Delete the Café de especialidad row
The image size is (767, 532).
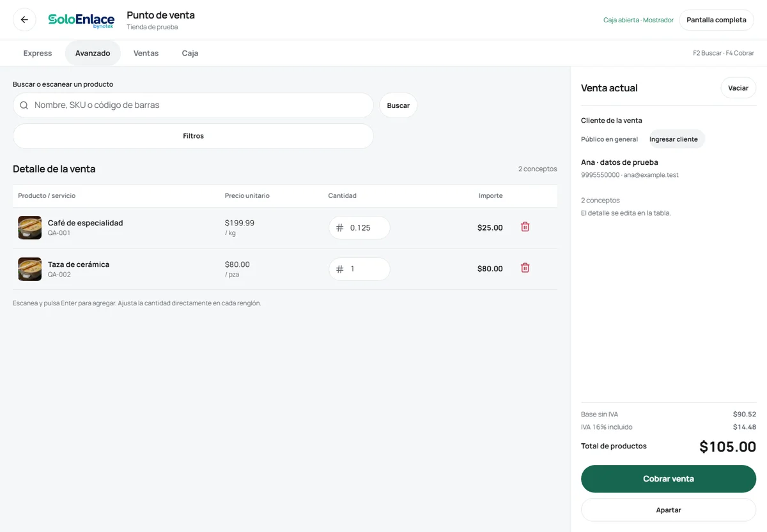coord(525,227)
